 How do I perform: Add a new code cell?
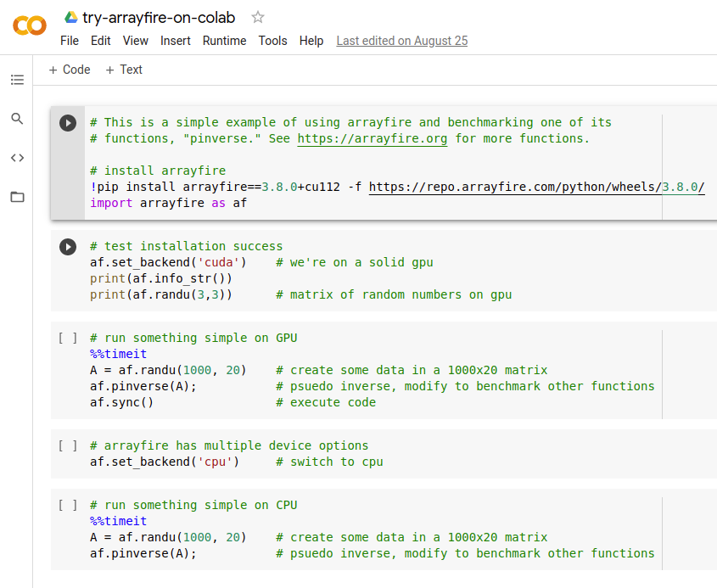[68, 70]
